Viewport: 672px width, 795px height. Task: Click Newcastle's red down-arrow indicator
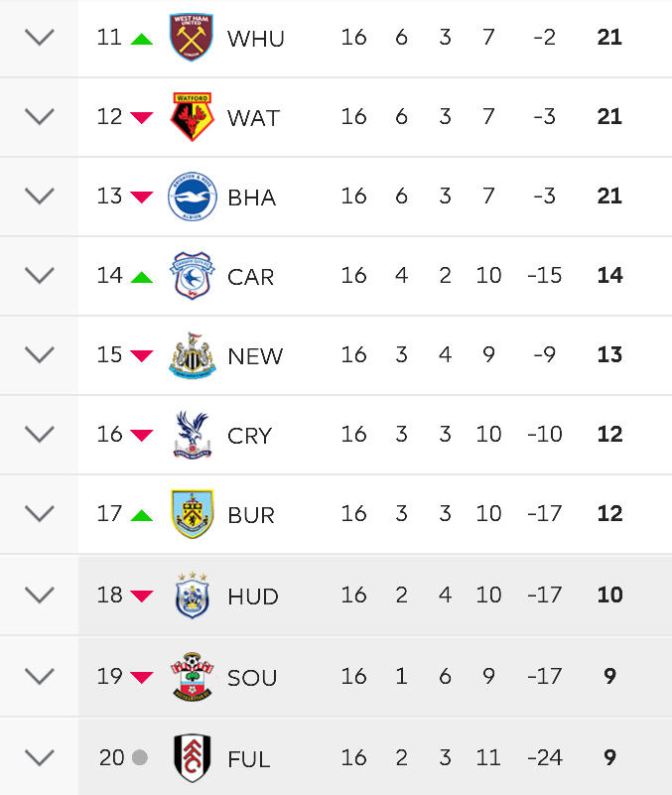[x=142, y=355]
